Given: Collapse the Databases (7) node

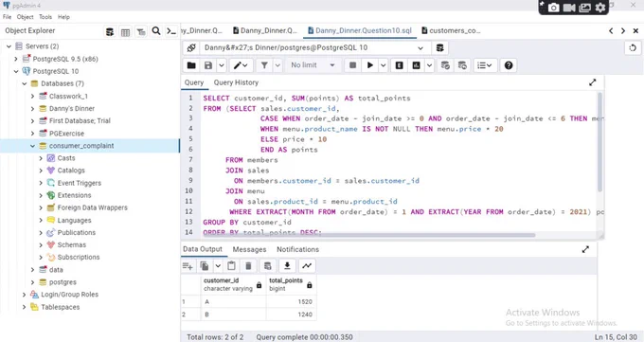Looking at the screenshot, I should pos(25,83).
